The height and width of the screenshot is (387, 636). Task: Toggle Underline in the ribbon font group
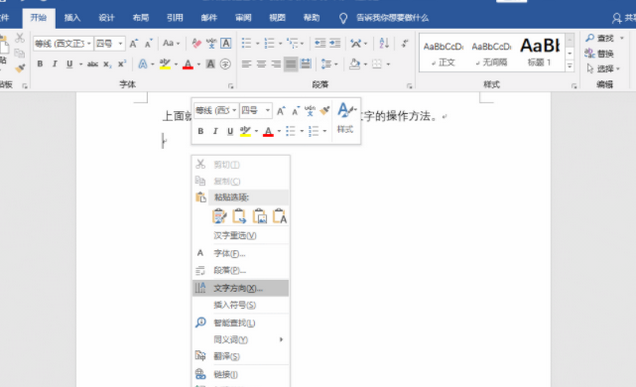pyautogui.click(x=69, y=64)
